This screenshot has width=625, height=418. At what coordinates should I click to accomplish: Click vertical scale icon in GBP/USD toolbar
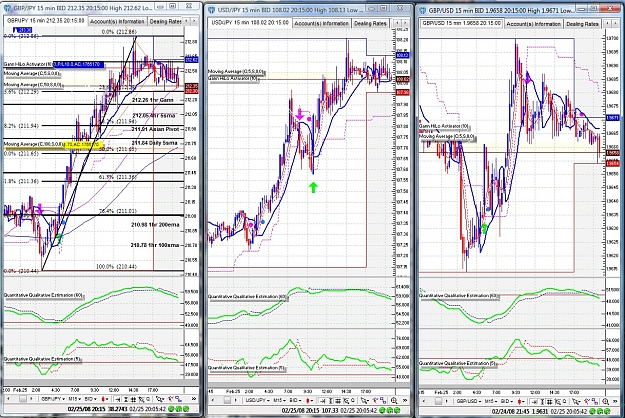coord(542,400)
